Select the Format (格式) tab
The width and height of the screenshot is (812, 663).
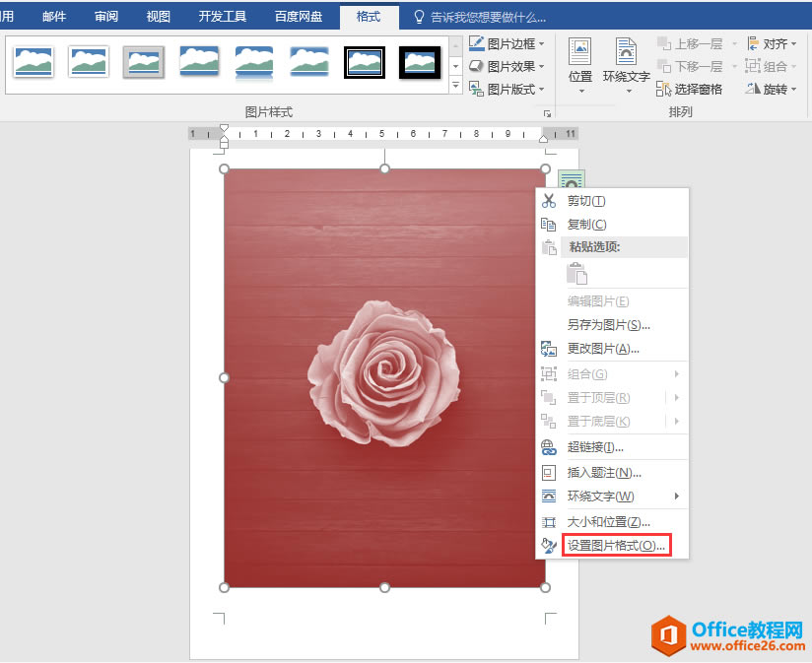[369, 17]
